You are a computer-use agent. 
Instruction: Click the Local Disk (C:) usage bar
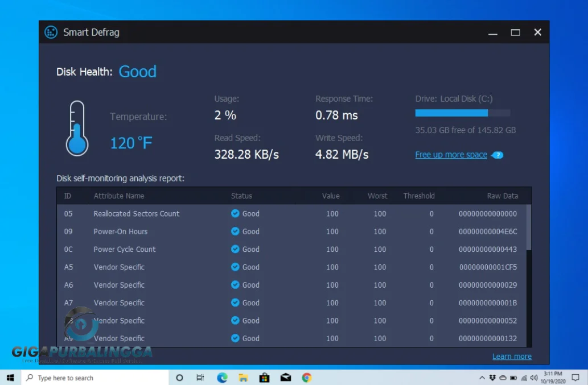[463, 113]
